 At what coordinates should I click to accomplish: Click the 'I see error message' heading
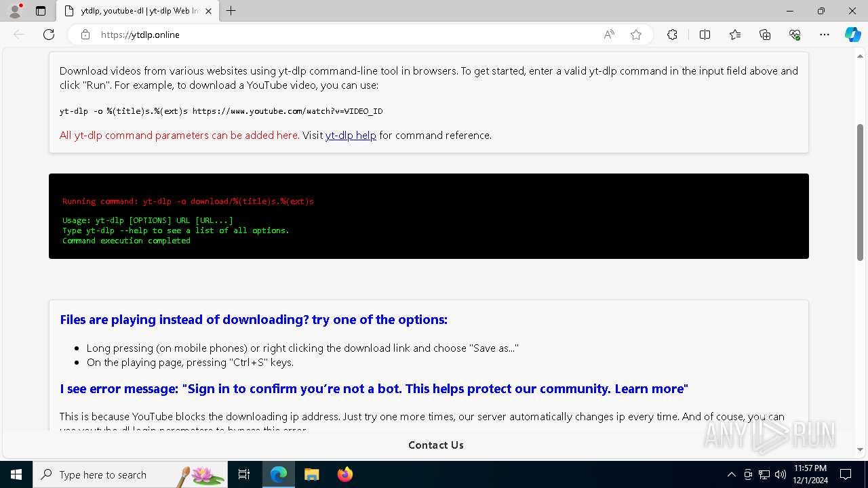coord(374,389)
